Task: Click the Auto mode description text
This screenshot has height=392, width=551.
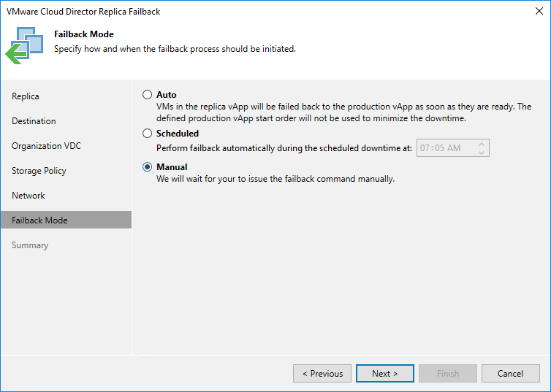Action: pyautogui.click(x=343, y=112)
